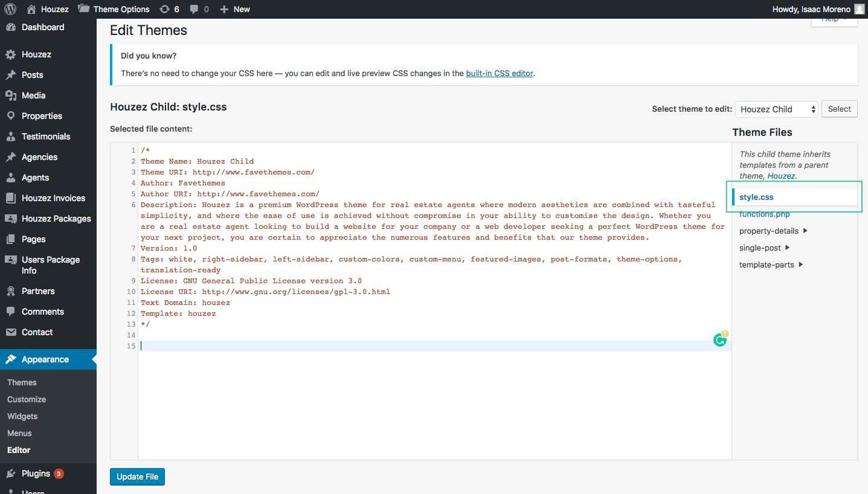Open the Houzez parent theme link

tap(781, 176)
